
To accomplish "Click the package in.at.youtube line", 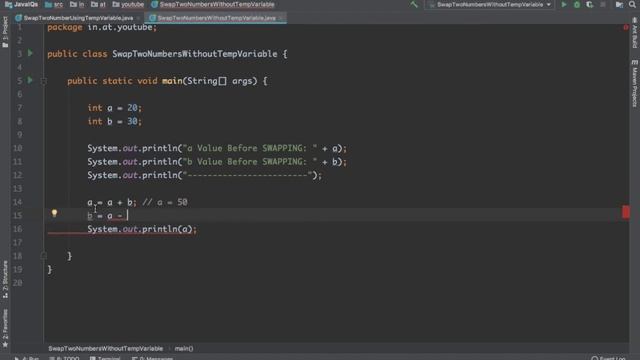I will (x=102, y=27).
